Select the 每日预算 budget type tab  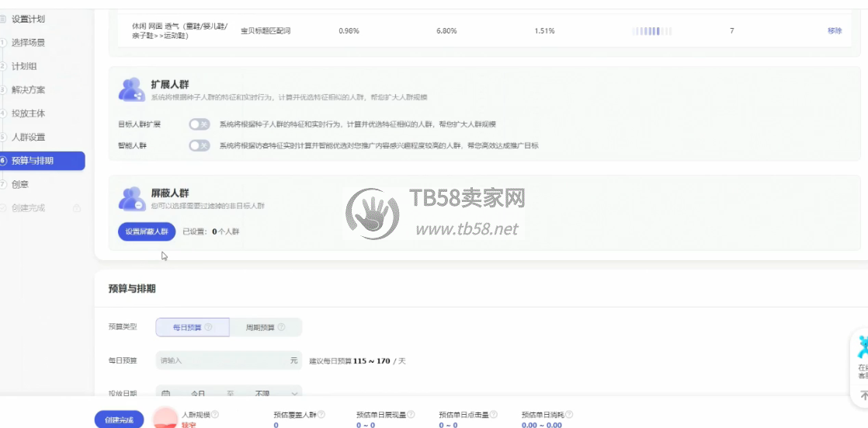tap(192, 327)
